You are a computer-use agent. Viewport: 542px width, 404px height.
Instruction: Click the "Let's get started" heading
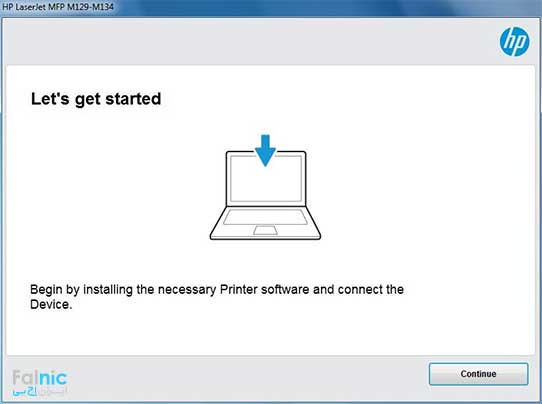click(x=96, y=99)
